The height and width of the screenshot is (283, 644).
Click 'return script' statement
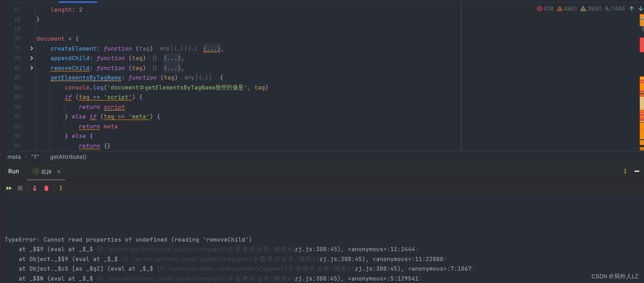point(102,107)
